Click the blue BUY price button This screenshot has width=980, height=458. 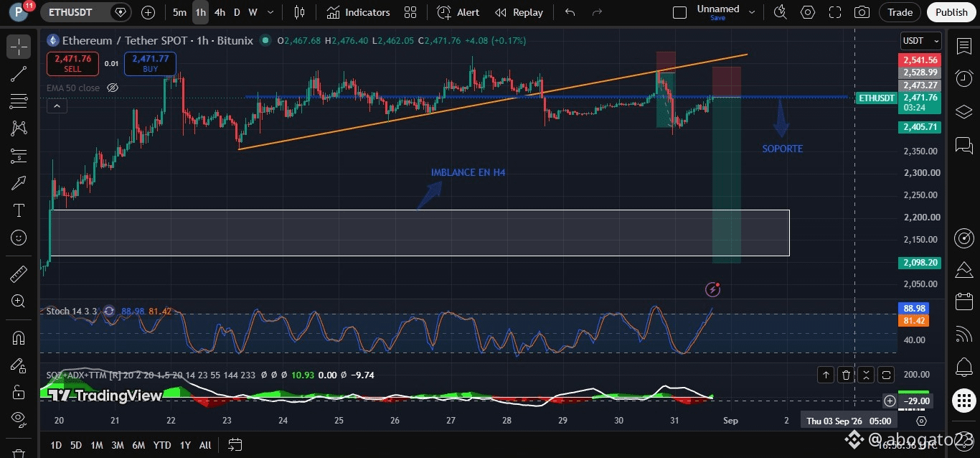(150, 64)
